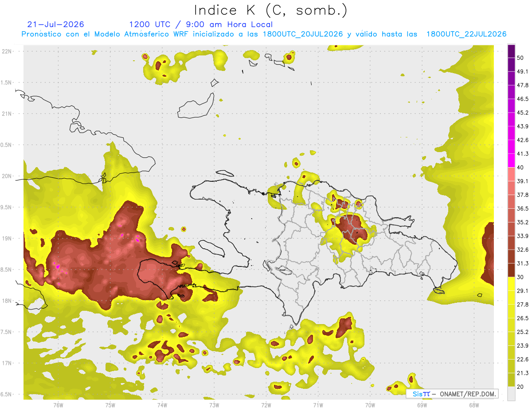Click the '71W' longitude label

[x=318, y=405]
